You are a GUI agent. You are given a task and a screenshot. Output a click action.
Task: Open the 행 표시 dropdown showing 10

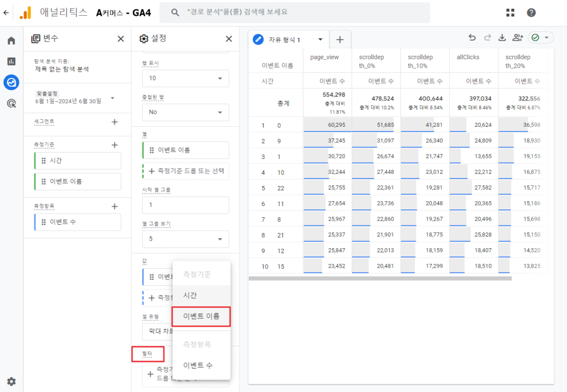pyautogui.click(x=185, y=78)
